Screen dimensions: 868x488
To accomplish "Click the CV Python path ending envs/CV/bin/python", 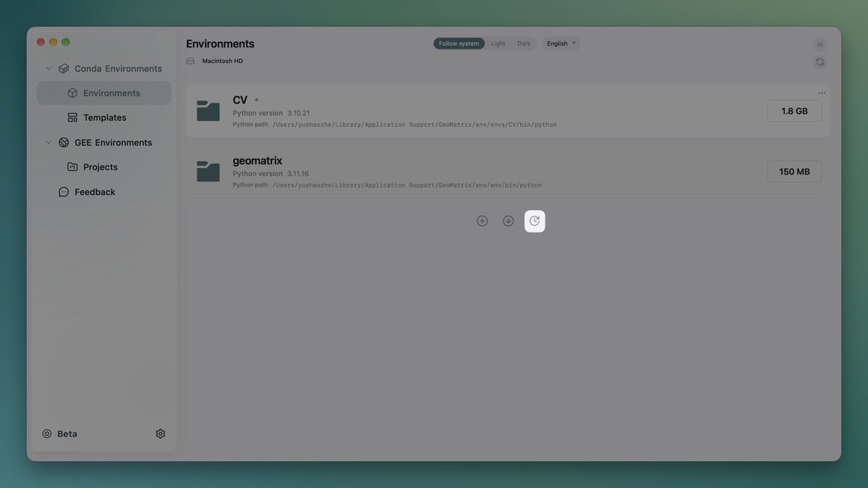I will (x=414, y=125).
